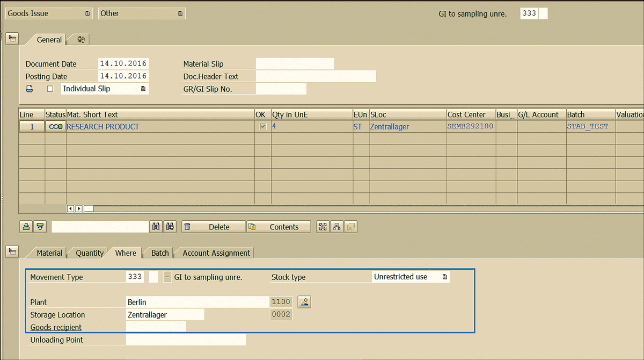644x360 pixels.
Task: Click the sort descending icon below the table
Action: coord(40,227)
